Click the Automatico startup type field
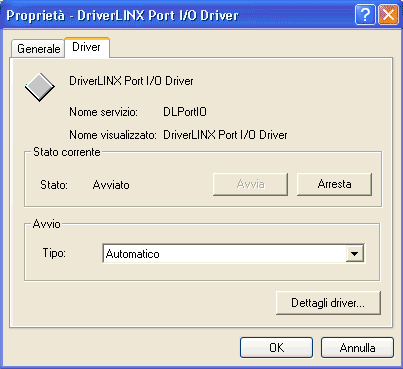403x369 pixels. click(233, 254)
